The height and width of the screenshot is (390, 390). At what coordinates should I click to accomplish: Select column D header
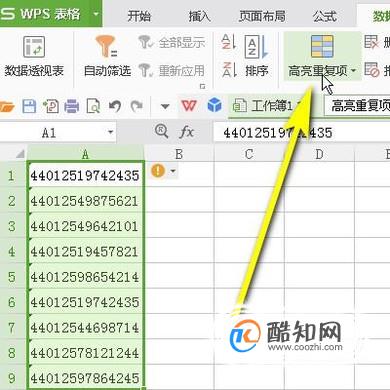pyautogui.click(x=319, y=154)
